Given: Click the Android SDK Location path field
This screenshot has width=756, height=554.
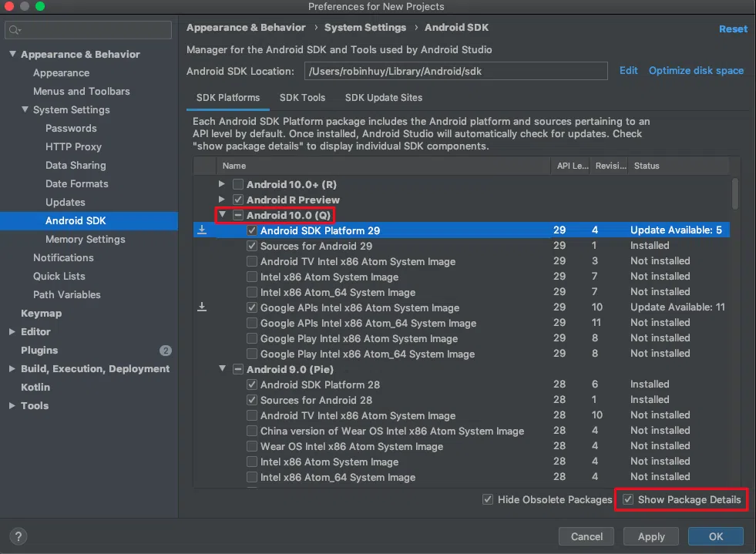Looking at the screenshot, I should coord(455,71).
